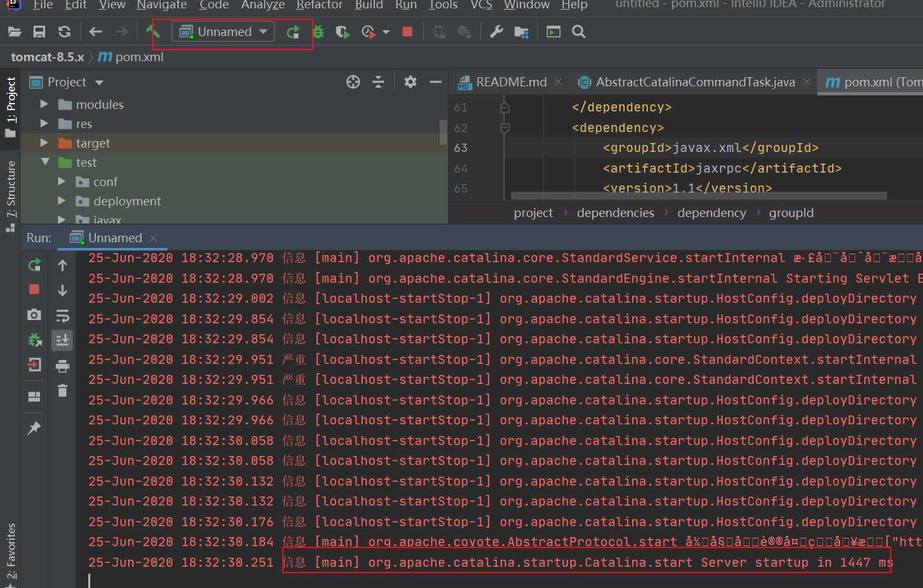Screen dimensions: 923x588
Task: Collapse all nodes in the Project panel
Action: 378,82
